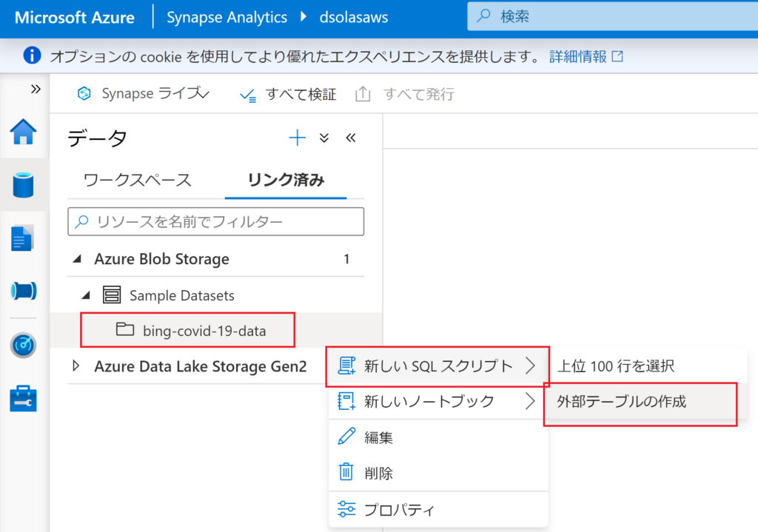Screen dimensions: 758x532
Task: Click the すべて検証 button
Action: point(289,94)
